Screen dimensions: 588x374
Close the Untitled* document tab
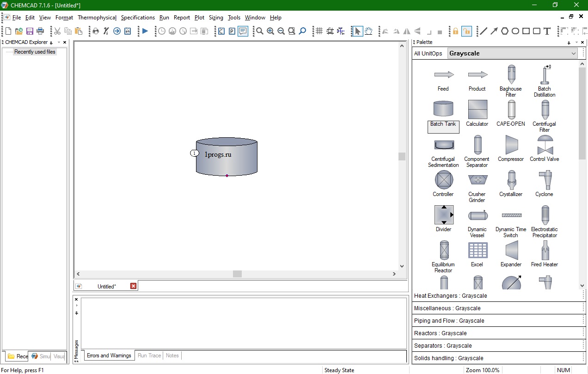click(x=134, y=286)
